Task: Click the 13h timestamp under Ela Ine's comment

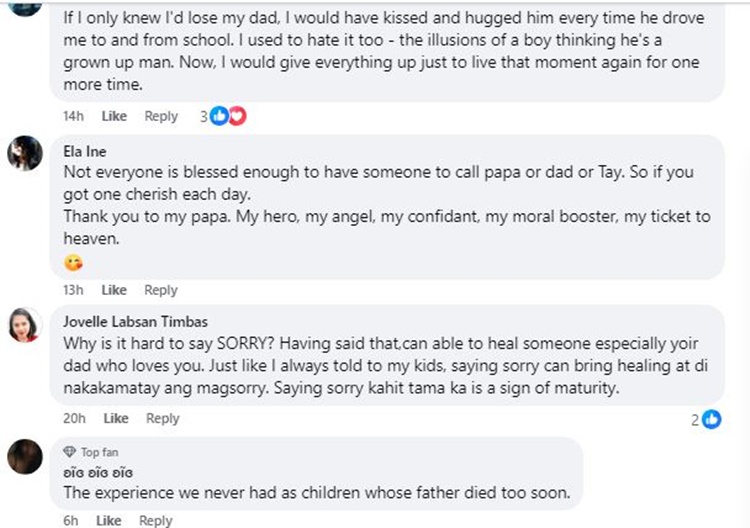Action: coord(73,290)
